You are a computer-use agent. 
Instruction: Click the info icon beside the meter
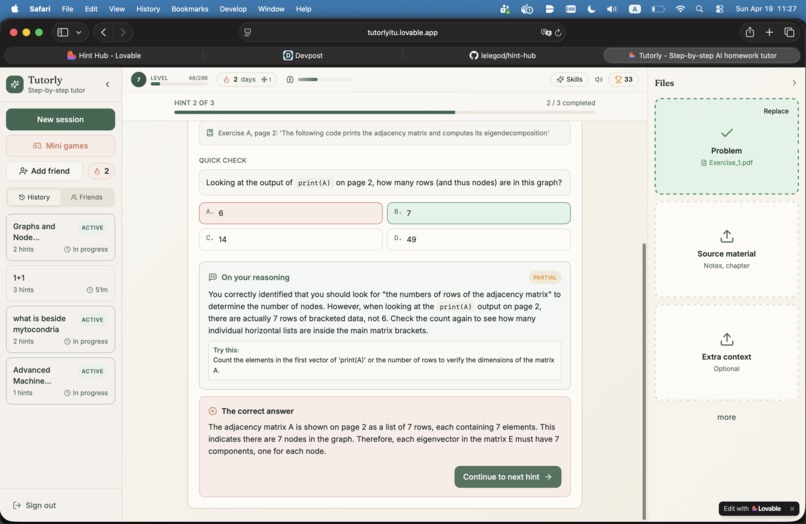(x=290, y=80)
